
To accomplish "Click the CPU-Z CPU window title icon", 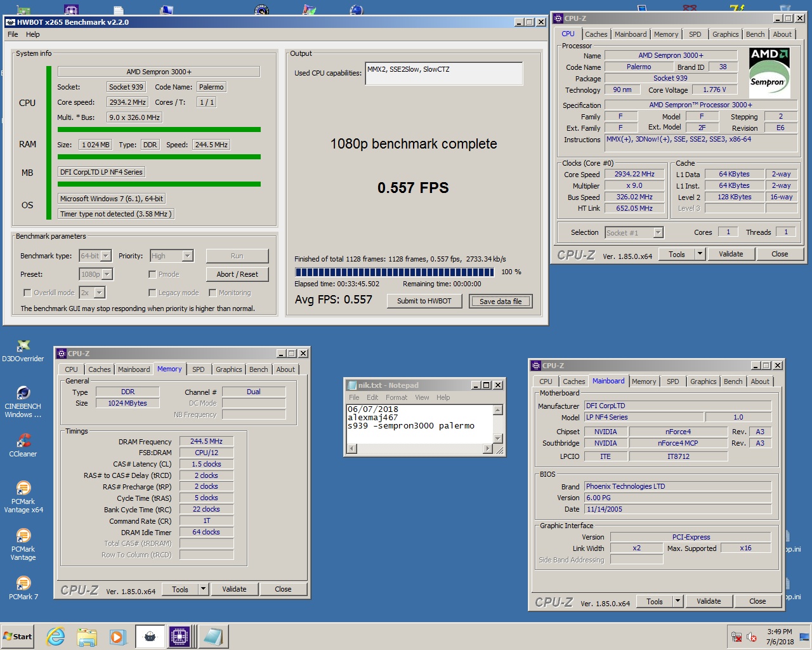I will click(x=558, y=18).
